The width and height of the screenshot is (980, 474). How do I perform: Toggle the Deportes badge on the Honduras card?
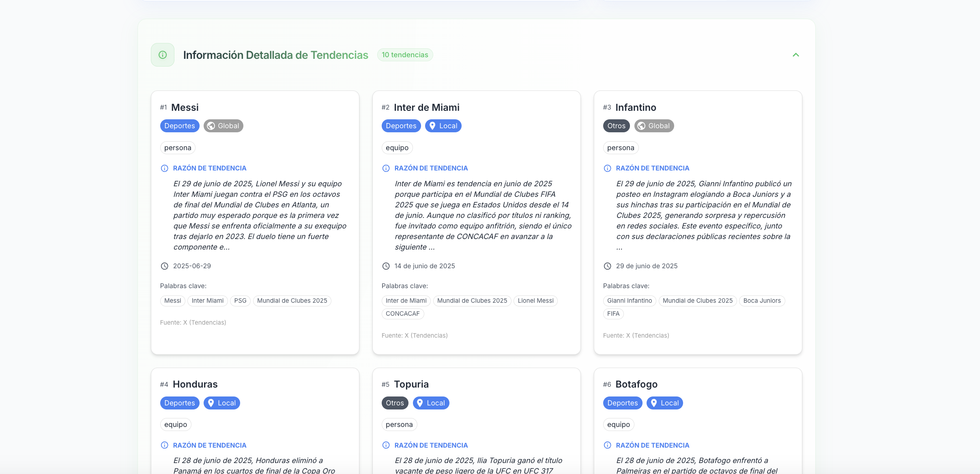click(180, 403)
